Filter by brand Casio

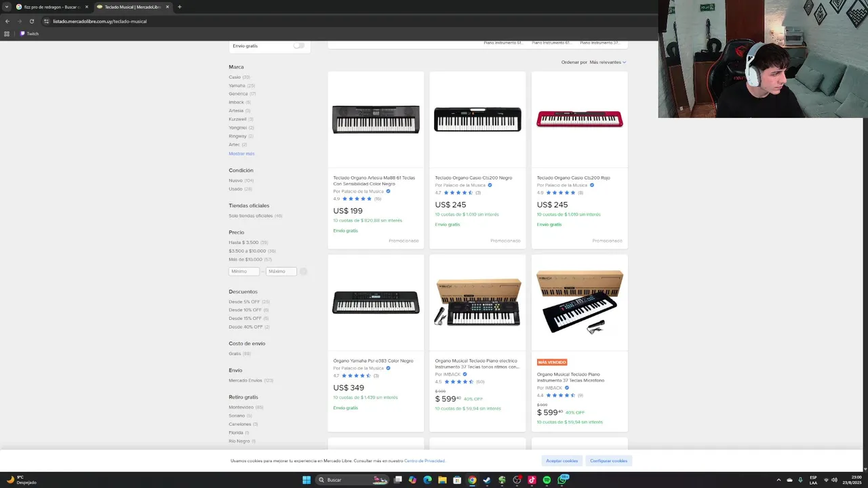click(239, 77)
